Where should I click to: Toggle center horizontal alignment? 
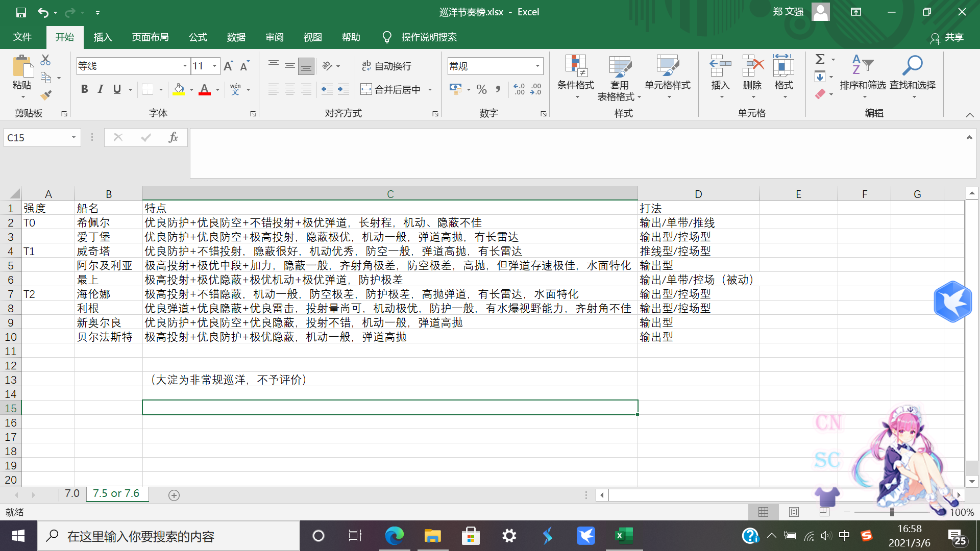pyautogui.click(x=290, y=89)
